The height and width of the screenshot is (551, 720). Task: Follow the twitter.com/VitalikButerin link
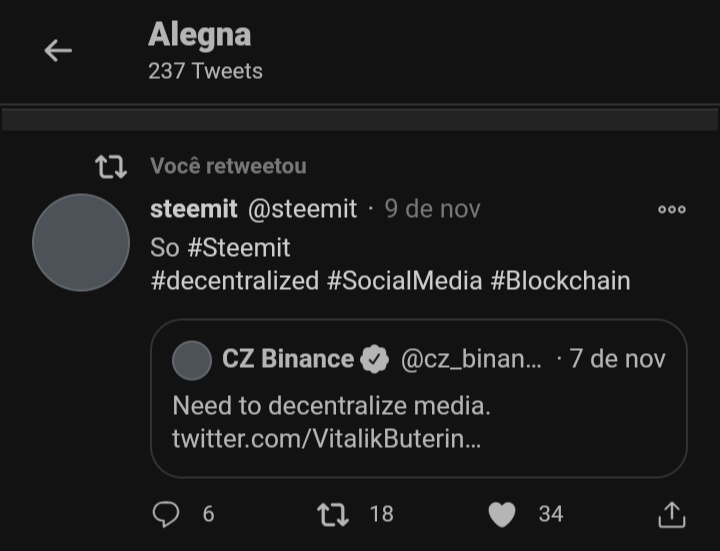(x=326, y=439)
